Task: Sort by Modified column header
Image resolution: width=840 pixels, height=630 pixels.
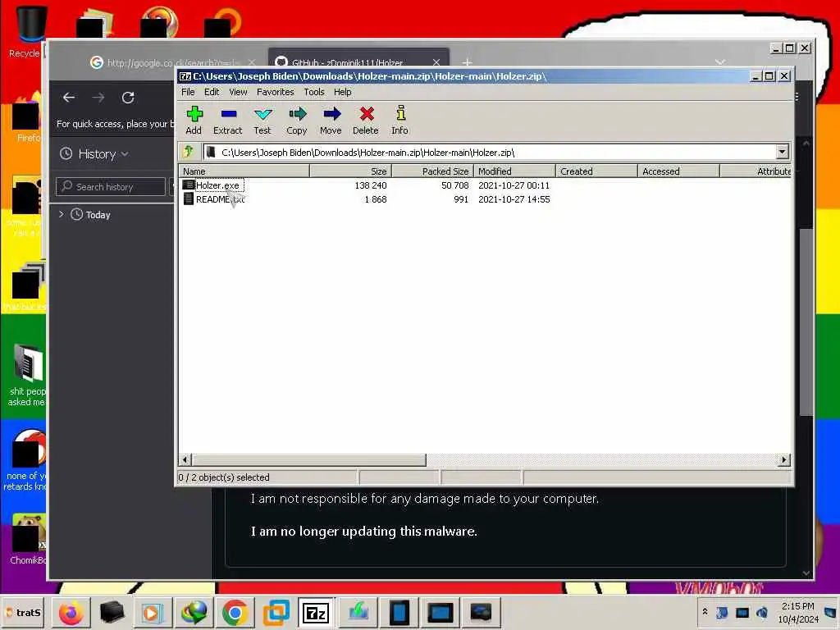Action: 515,171
